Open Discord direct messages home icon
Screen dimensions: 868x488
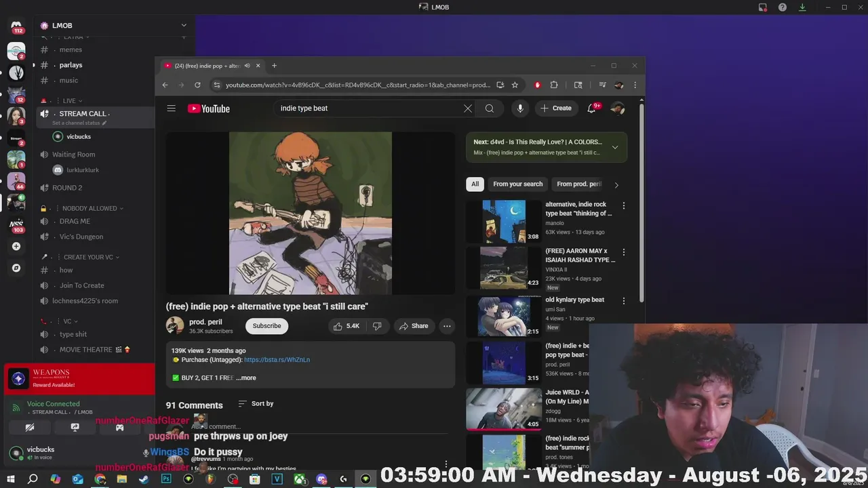coord(16,26)
